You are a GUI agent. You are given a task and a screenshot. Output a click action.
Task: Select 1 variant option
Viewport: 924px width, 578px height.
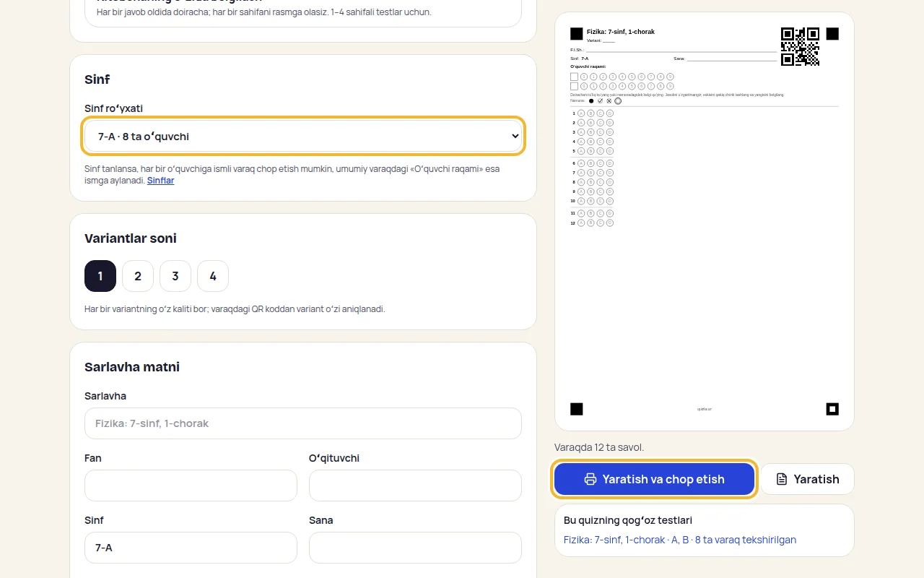100,276
